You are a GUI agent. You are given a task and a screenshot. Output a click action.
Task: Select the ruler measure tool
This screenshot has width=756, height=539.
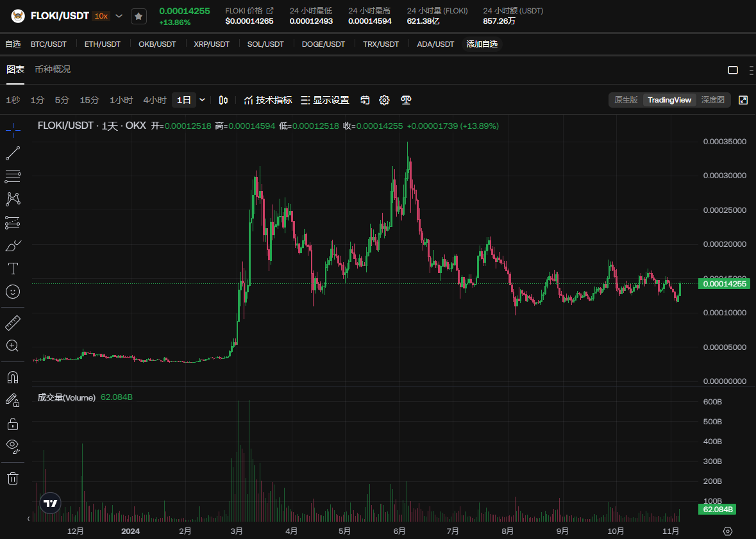(x=13, y=322)
